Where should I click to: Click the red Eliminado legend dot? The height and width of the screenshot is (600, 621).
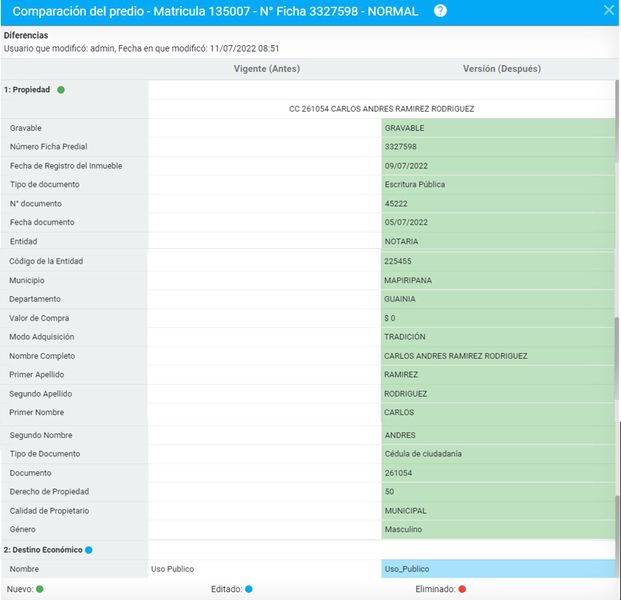[462, 589]
